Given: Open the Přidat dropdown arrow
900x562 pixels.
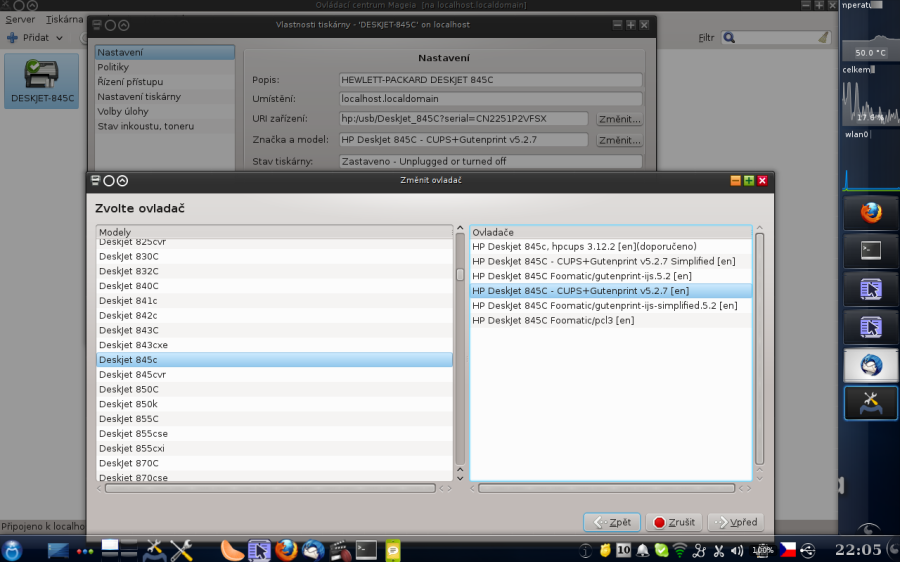Looking at the screenshot, I should [59, 38].
